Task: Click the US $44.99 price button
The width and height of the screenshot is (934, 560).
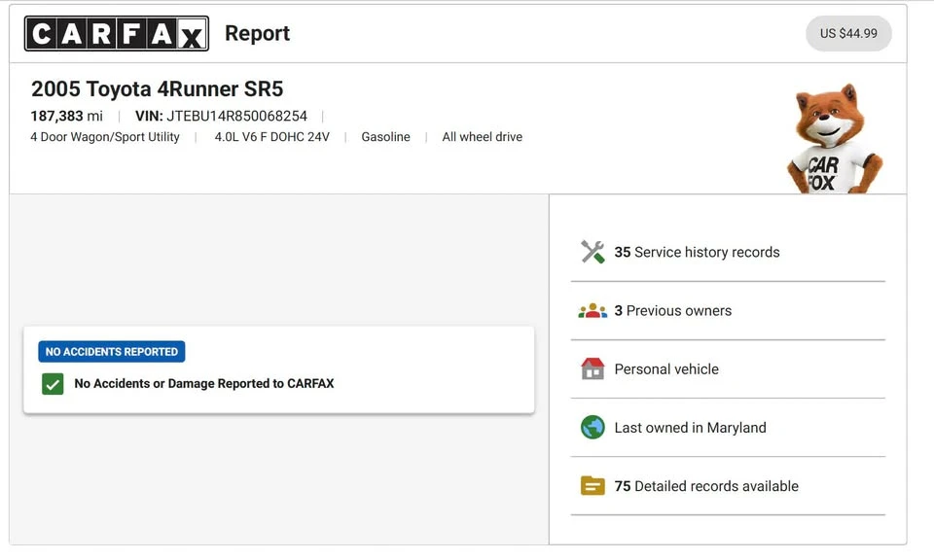Action: (848, 33)
